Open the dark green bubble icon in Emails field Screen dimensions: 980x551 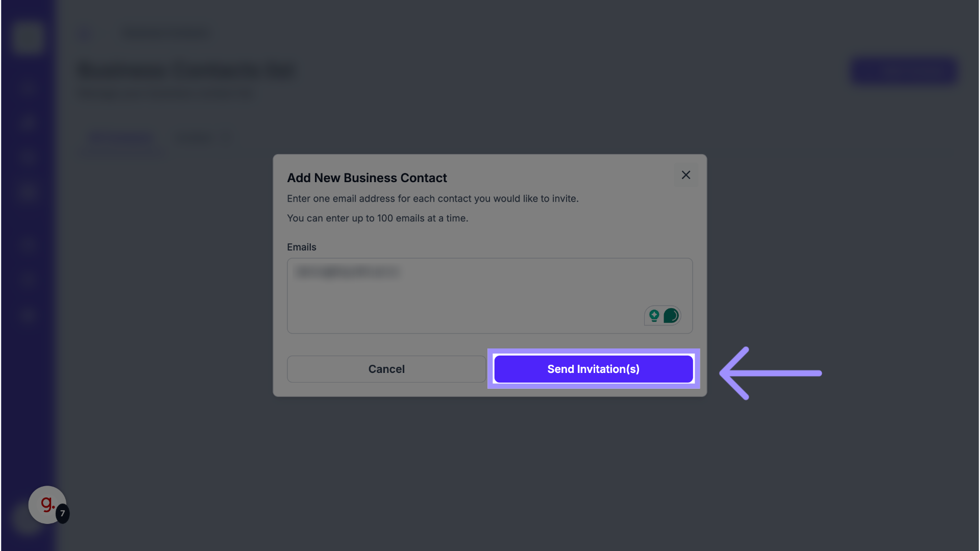671,316
